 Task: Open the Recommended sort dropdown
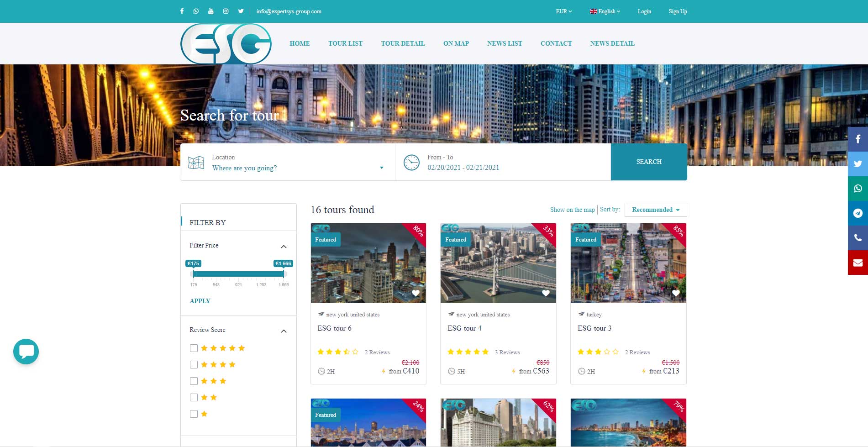click(x=655, y=210)
